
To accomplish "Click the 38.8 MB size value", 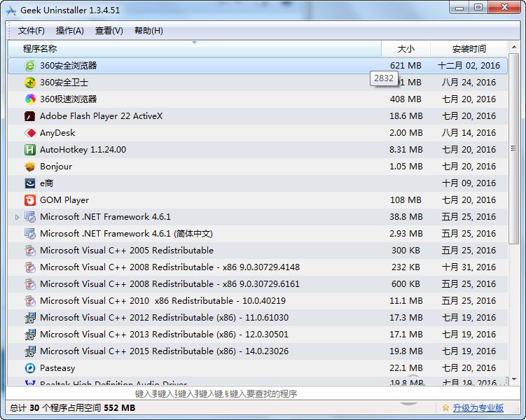I will point(406,217).
